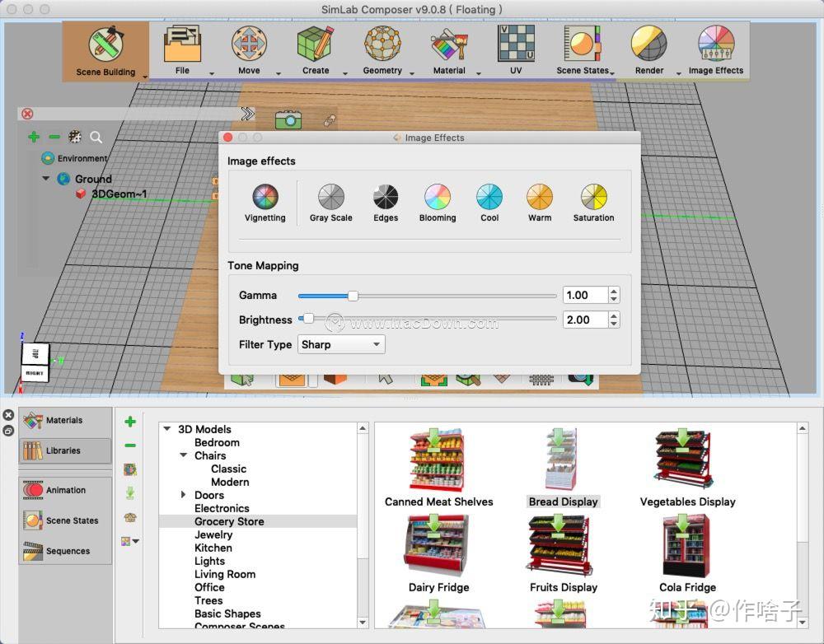Open the Material tools icon

tap(449, 44)
